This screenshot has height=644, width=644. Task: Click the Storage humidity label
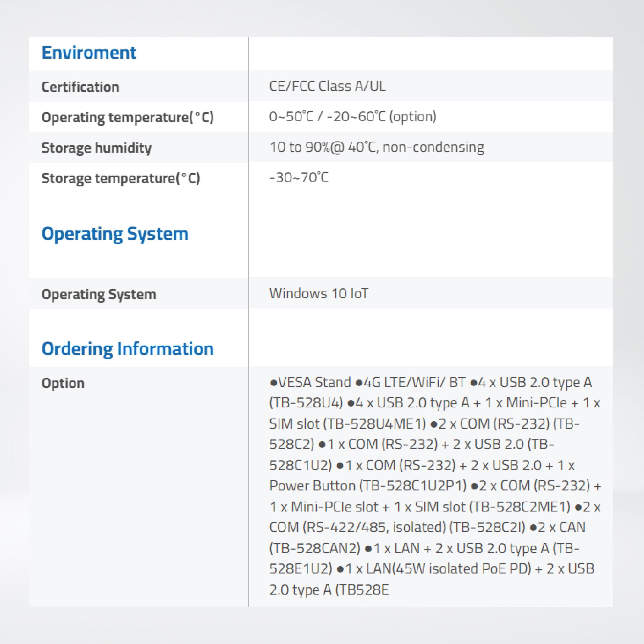96,148
